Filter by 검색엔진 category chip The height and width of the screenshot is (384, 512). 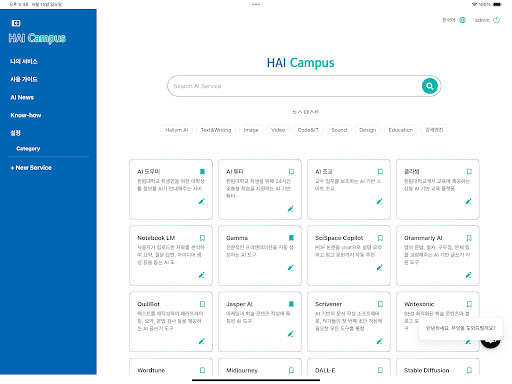(434, 130)
